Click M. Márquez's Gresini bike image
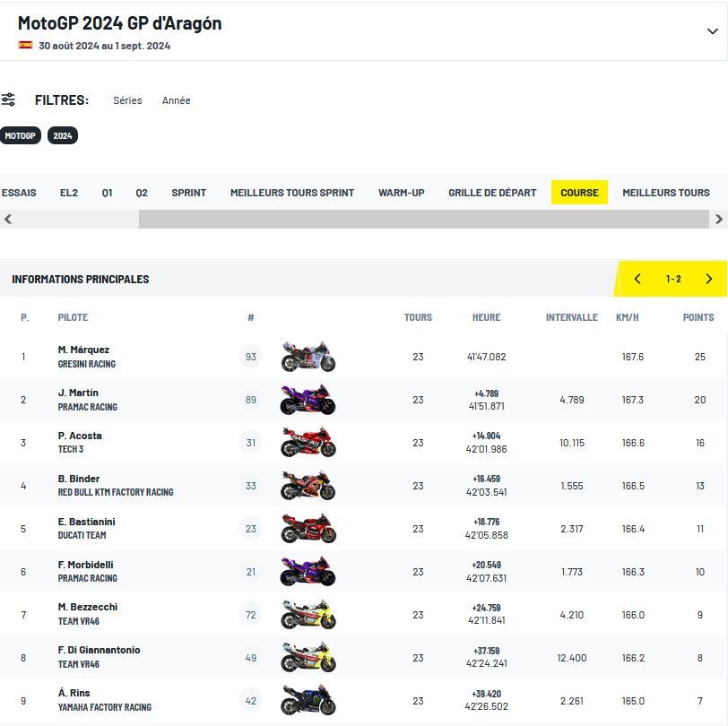728x726 pixels. pos(308,357)
